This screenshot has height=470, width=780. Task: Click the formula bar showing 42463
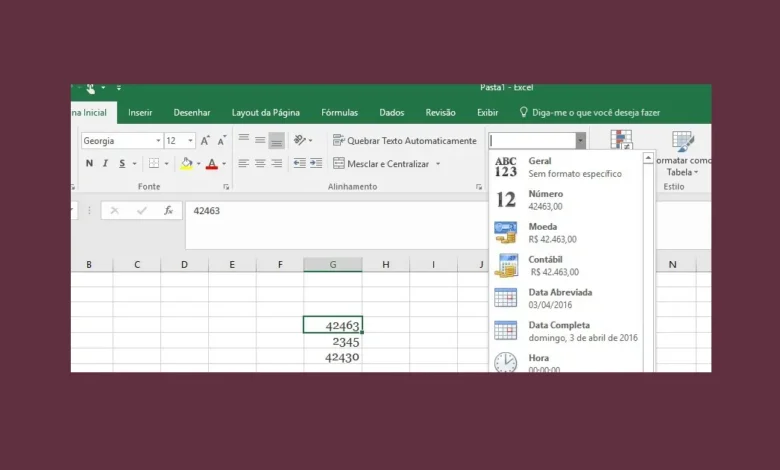pos(337,225)
